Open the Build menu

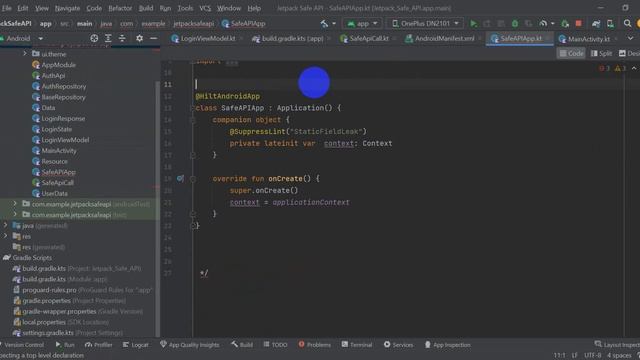click(146, 8)
